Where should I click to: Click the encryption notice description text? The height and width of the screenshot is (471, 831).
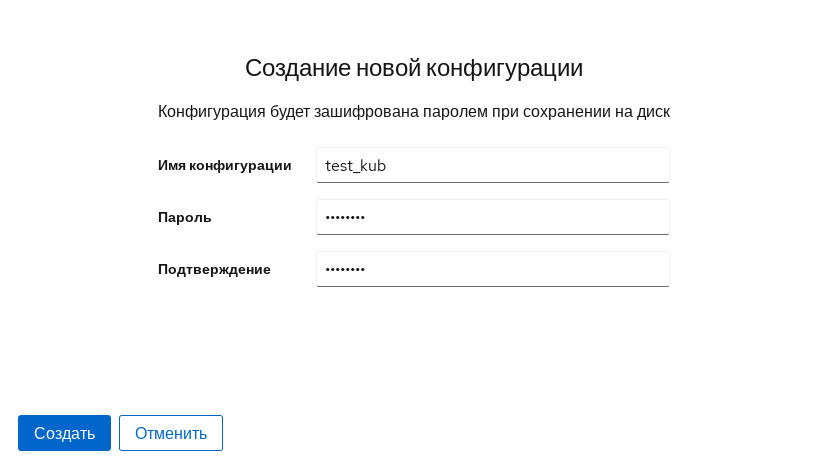pyautogui.click(x=414, y=111)
